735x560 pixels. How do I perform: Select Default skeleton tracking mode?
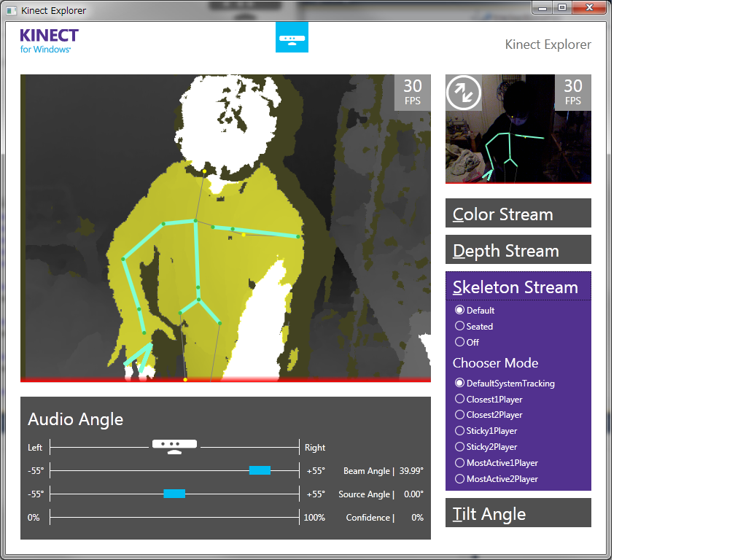475,310
